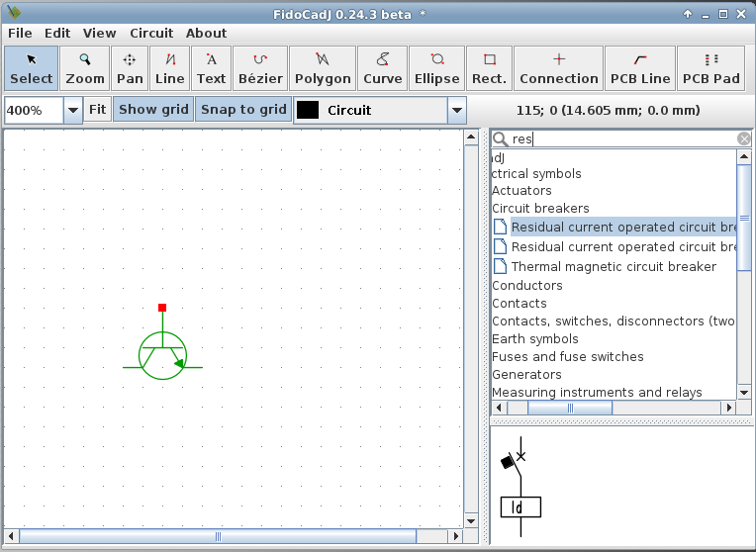The image size is (756, 552).
Task: Select the Zoom tool
Action: coord(84,68)
